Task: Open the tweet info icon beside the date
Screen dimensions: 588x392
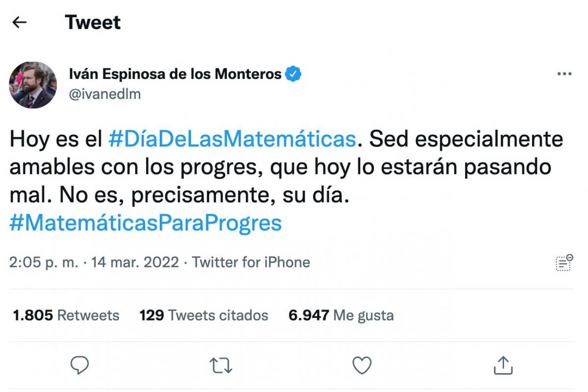Action: pos(564,262)
